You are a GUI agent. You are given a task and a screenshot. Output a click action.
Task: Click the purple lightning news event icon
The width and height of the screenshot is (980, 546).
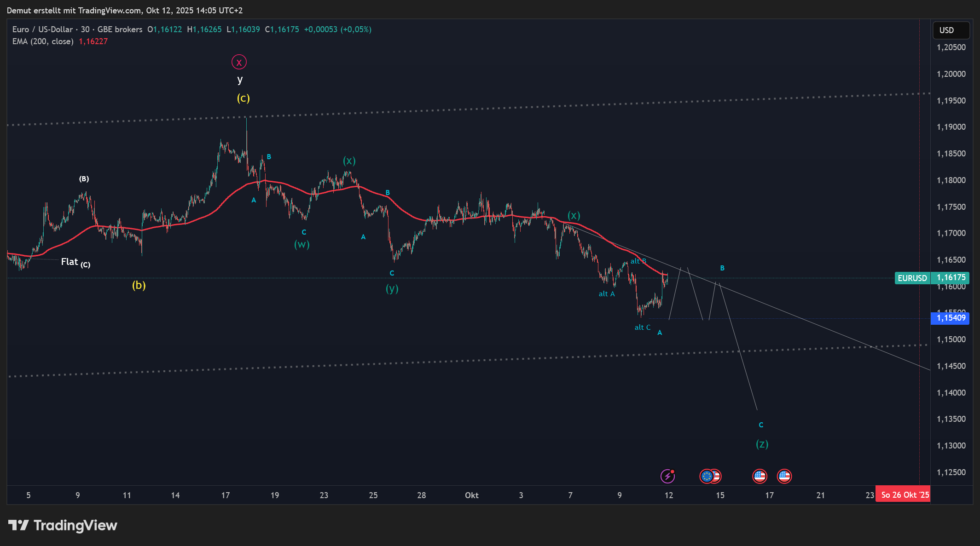pyautogui.click(x=667, y=476)
